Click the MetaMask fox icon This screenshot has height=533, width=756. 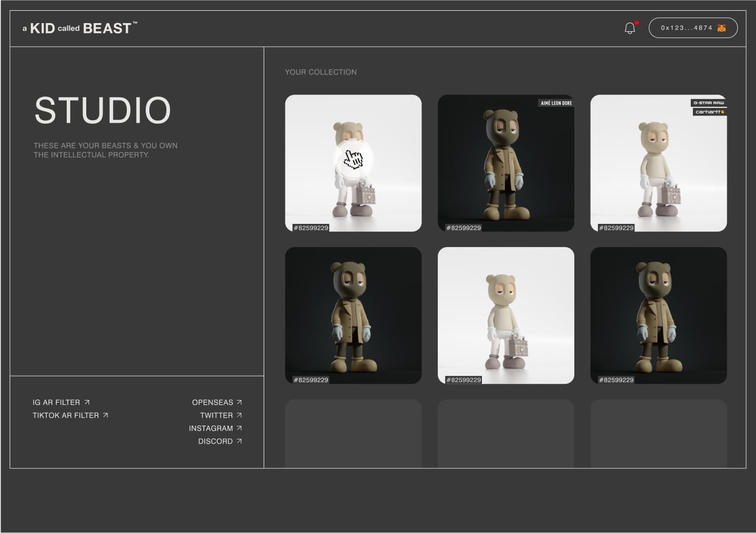[722, 28]
